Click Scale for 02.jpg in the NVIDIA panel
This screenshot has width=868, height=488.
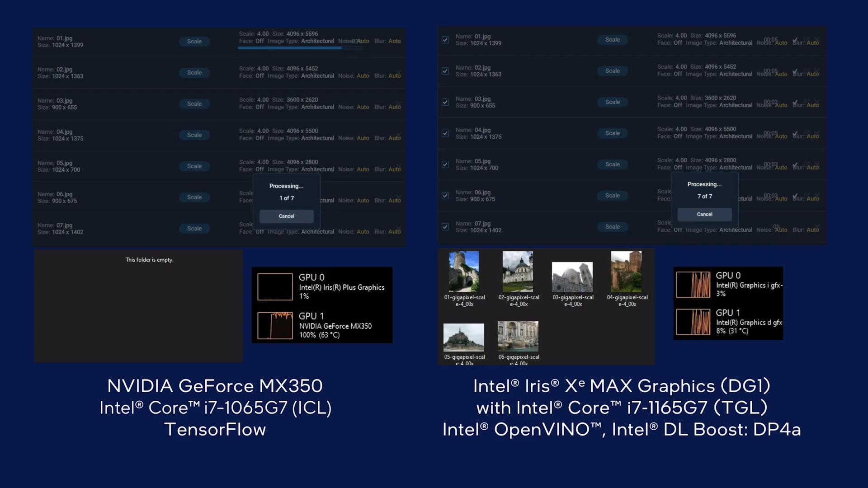tap(194, 72)
